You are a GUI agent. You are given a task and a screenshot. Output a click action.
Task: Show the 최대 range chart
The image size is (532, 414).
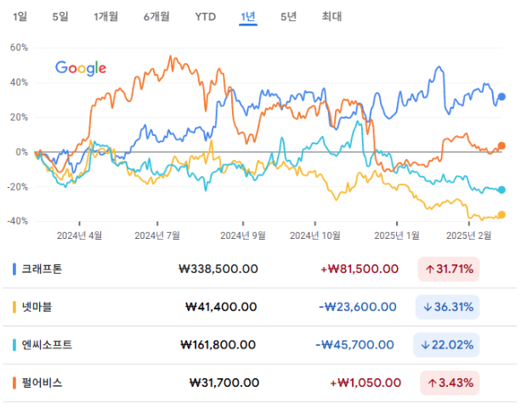[331, 16]
